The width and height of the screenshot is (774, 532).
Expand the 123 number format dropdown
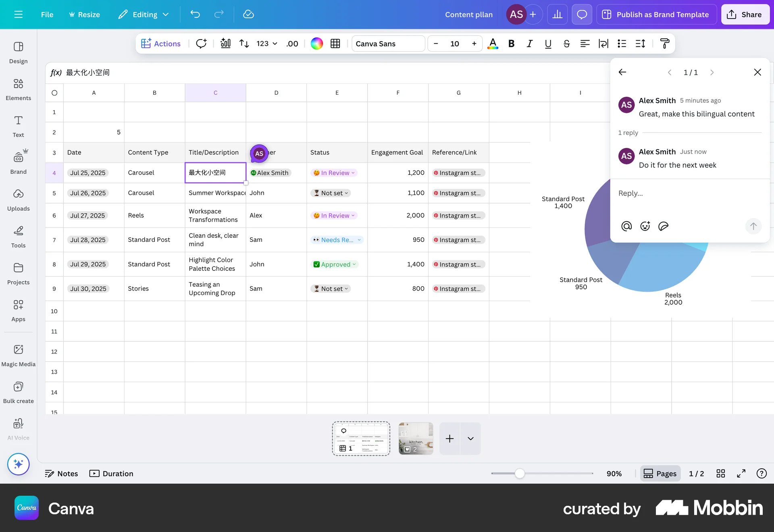point(267,44)
